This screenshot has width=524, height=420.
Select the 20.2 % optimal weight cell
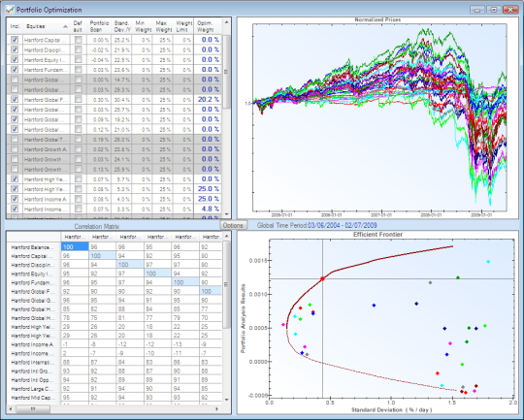pos(208,99)
